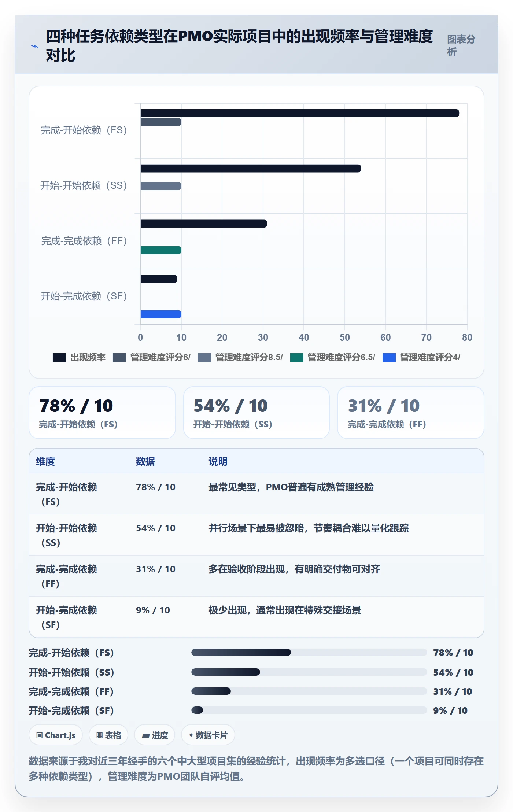Screen dimensions: 513x812
Task: Click the x-axis tick label 80
Action: 467,337
